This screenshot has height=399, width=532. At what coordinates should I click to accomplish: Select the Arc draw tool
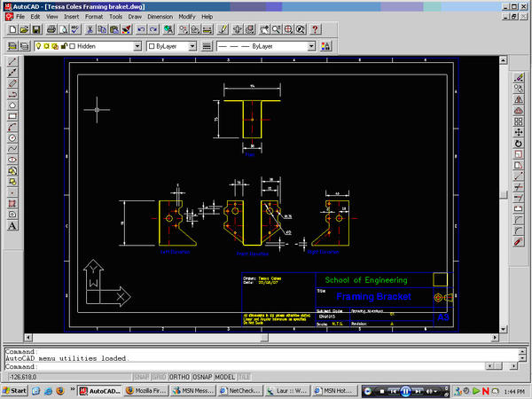point(12,127)
